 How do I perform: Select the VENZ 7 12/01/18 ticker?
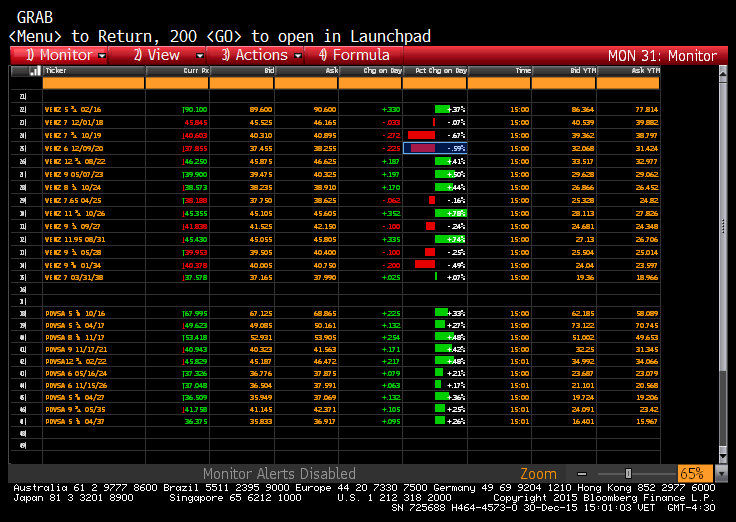tap(74, 123)
